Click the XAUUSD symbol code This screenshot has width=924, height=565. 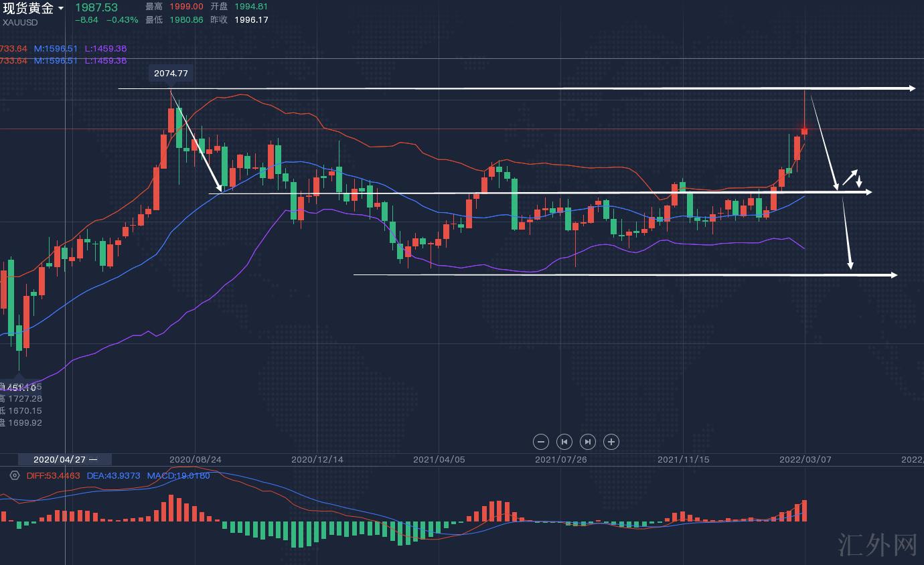coord(20,23)
